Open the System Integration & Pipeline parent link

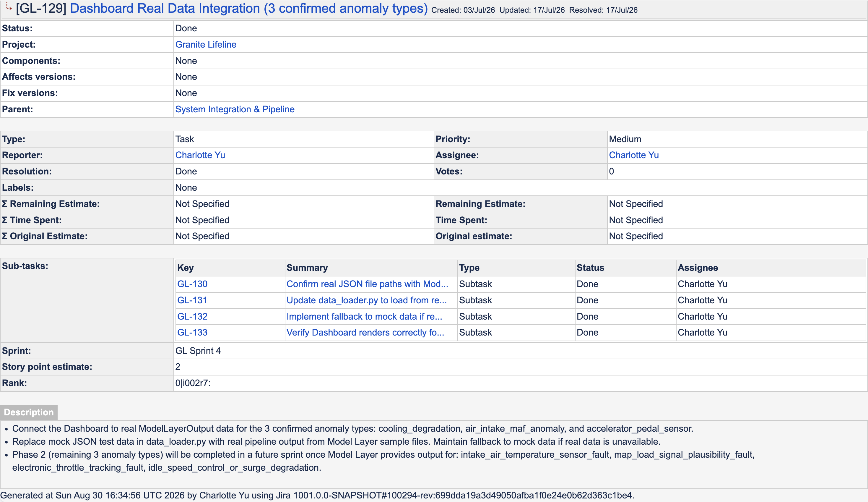[235, 109]
